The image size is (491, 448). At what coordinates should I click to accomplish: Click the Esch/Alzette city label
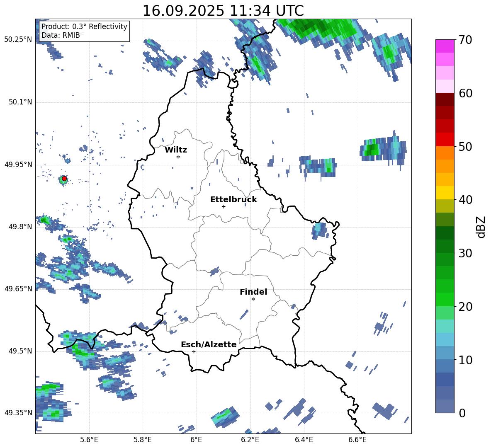(209, 344)
